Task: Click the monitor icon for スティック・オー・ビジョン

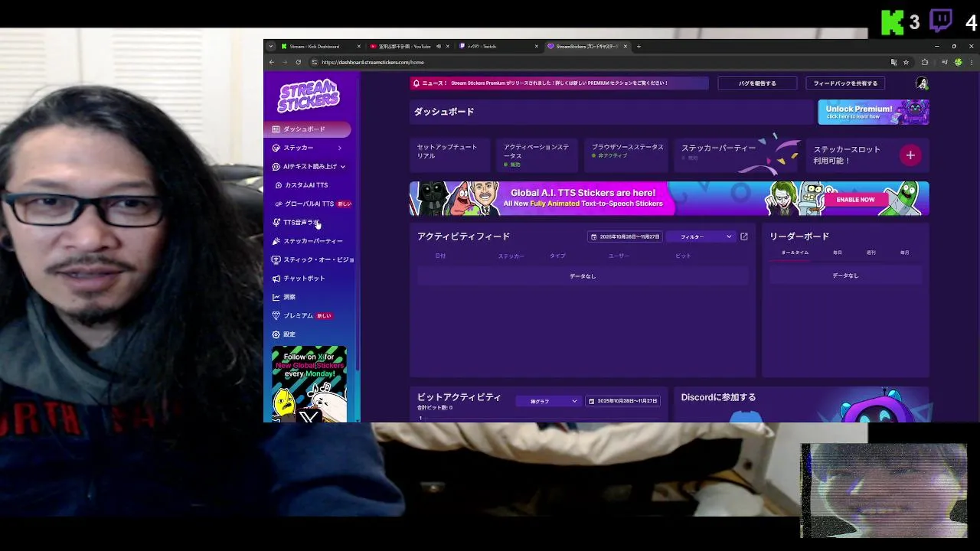Action: [276, 259]
